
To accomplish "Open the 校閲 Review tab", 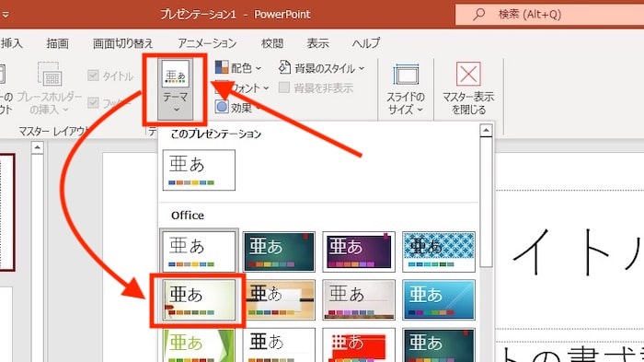I will 272,43.
